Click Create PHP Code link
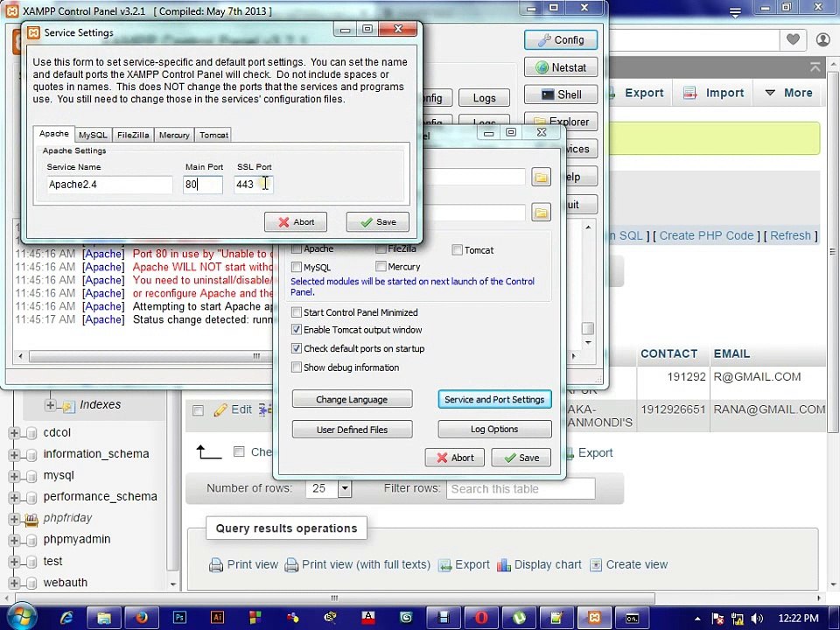 [706, 235]
